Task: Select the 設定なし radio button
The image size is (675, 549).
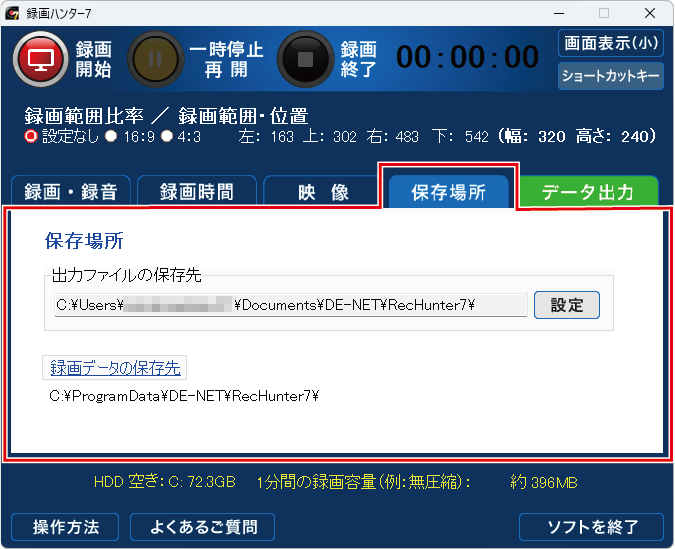Action: point(31,137)
